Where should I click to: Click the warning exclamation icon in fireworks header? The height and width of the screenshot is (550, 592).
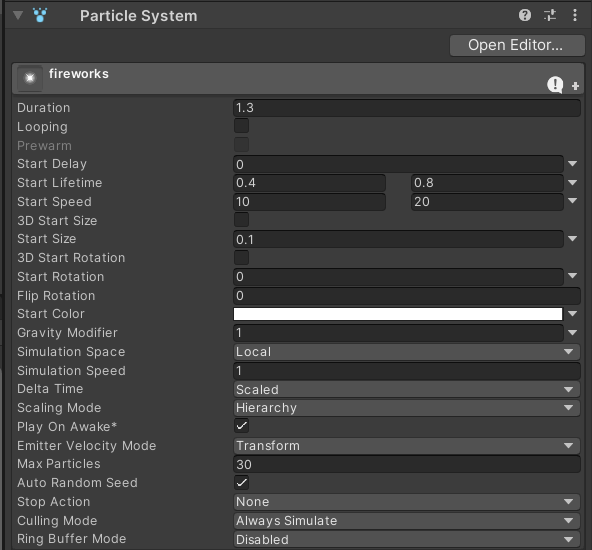coord(555,85)
